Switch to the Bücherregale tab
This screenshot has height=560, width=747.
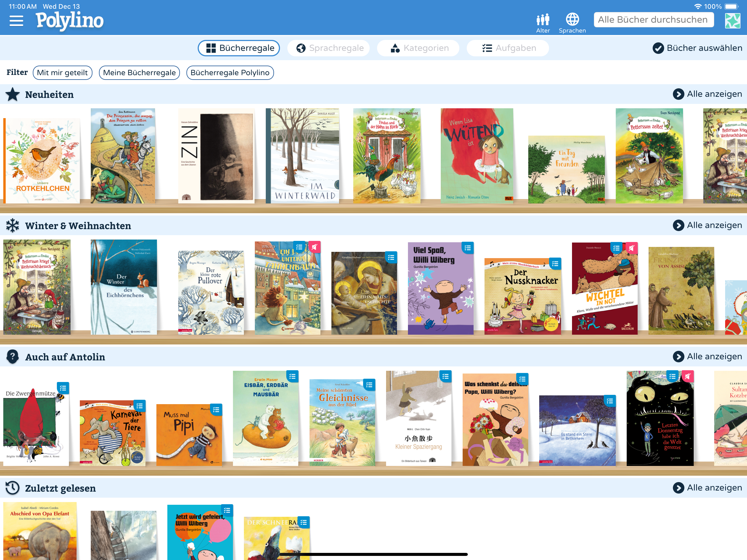point(239,48)
